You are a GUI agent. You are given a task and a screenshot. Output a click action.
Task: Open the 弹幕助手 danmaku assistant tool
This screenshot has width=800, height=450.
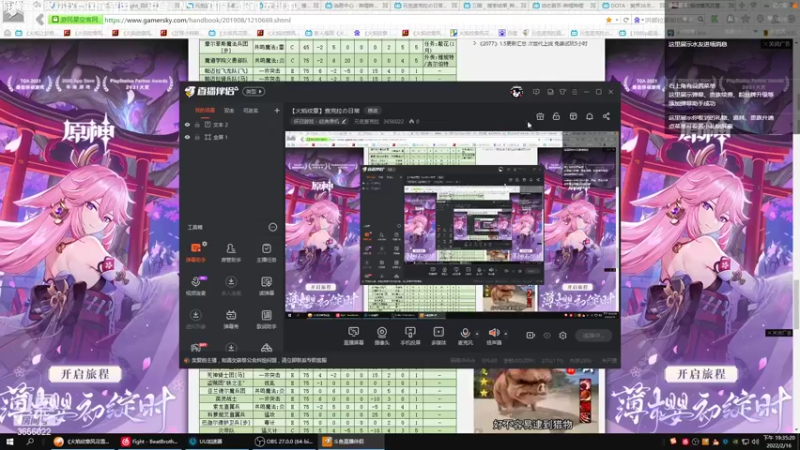coord(195,252)
